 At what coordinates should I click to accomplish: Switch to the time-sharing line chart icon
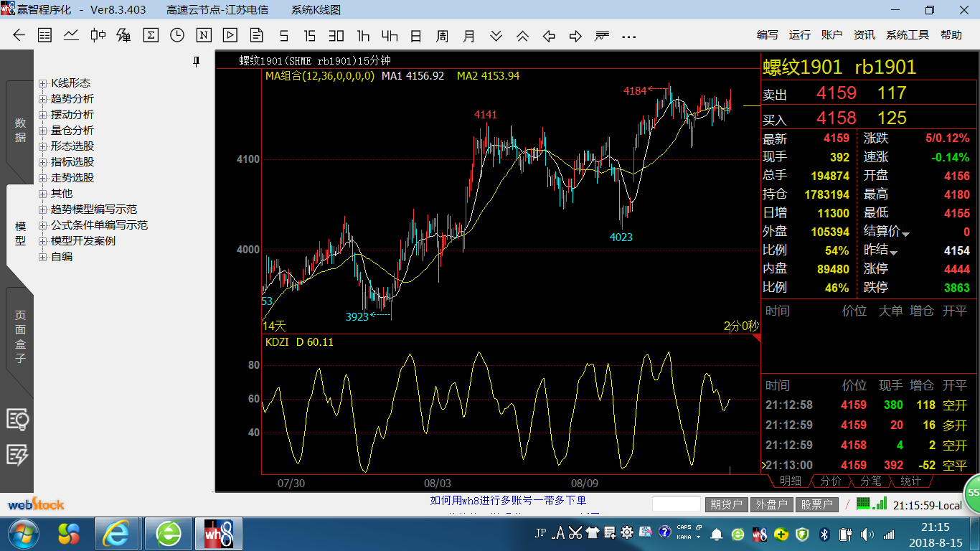[71, 35]
